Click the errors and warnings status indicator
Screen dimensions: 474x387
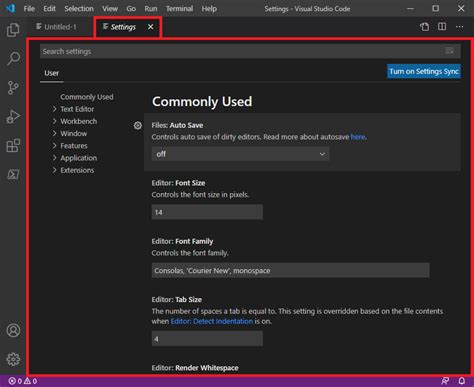(x=23, y=381)
